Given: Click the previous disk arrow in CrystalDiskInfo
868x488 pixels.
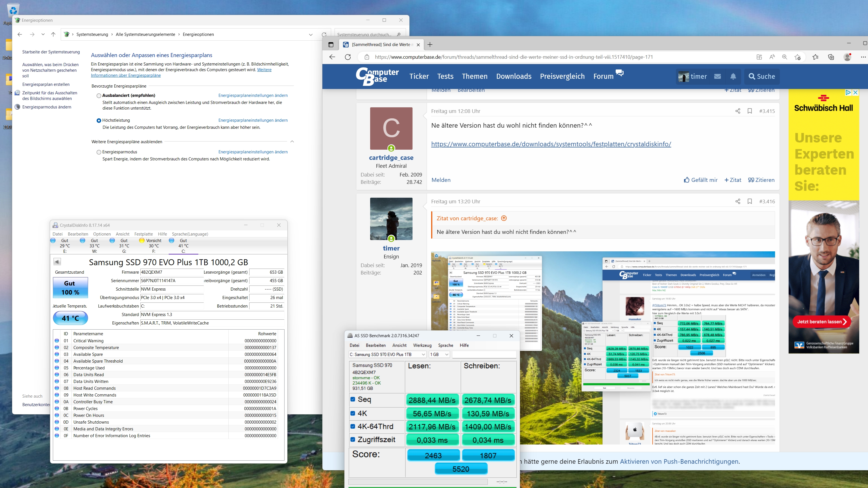Looking at the screenshot, I should tap(57, 262).
